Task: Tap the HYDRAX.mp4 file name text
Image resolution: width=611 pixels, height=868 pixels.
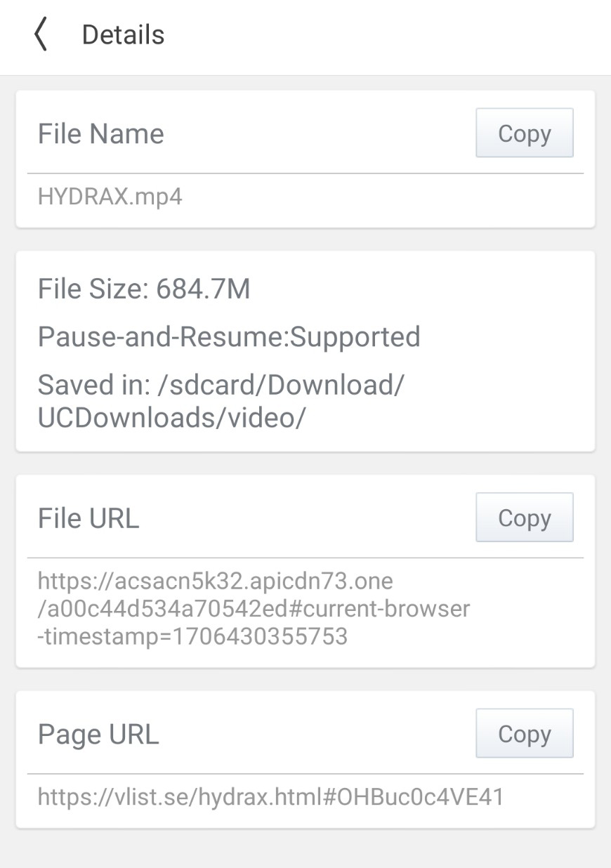Action: pos(110,197)
